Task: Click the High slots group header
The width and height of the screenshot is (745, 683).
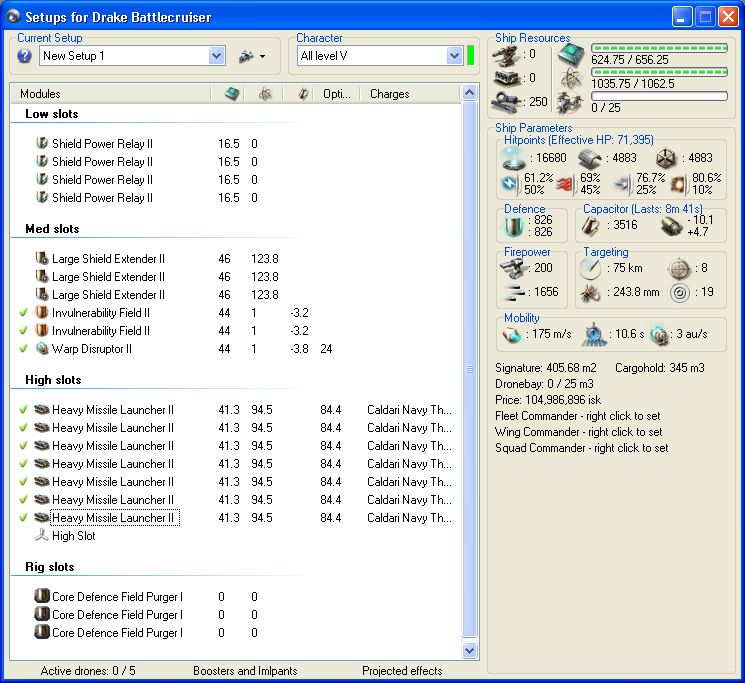Action: coord(53,380)
